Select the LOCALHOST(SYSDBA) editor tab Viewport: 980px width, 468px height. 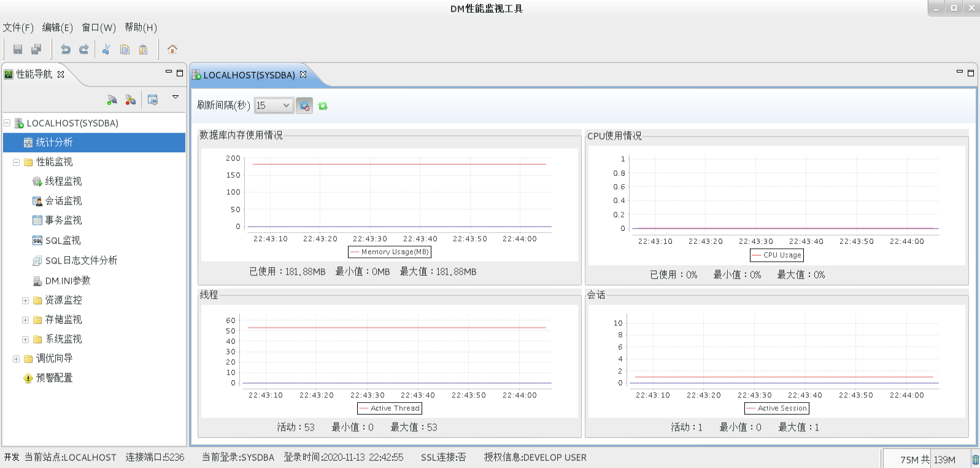[249, 75]
